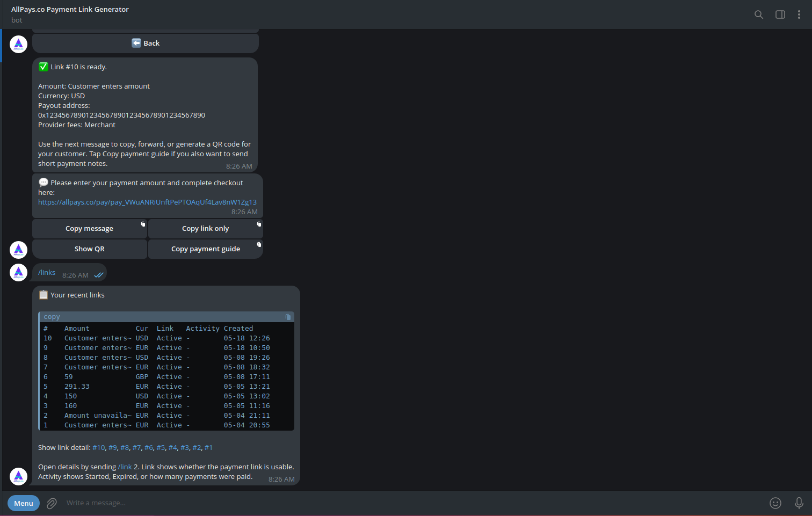The width and height of the screenshot is (812, 516).
Task: Toggle the side panel icon
Action: pos(780,14)
